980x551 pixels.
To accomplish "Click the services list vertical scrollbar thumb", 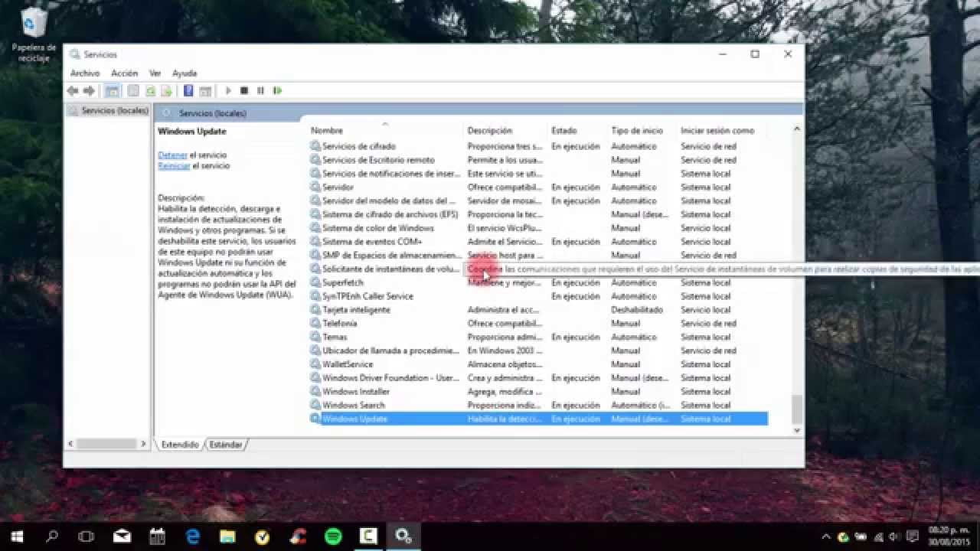I will 796,409.
